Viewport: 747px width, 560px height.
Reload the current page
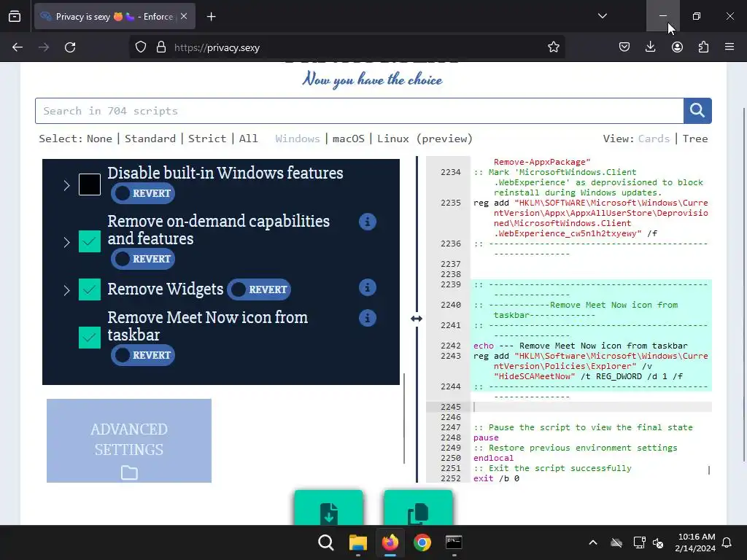tap(70, 47)
